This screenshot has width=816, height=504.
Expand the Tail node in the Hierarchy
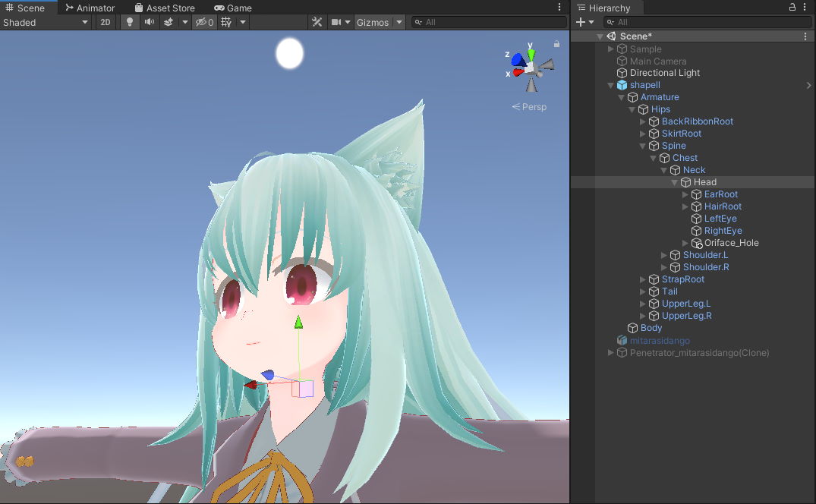click(x=642, y=291)
